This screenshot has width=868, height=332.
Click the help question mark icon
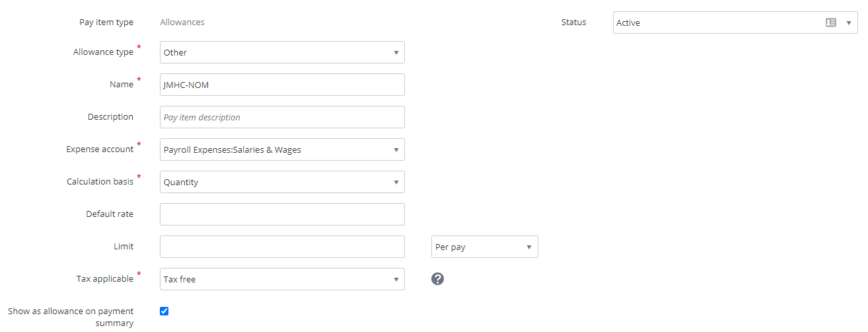(437, 279)
